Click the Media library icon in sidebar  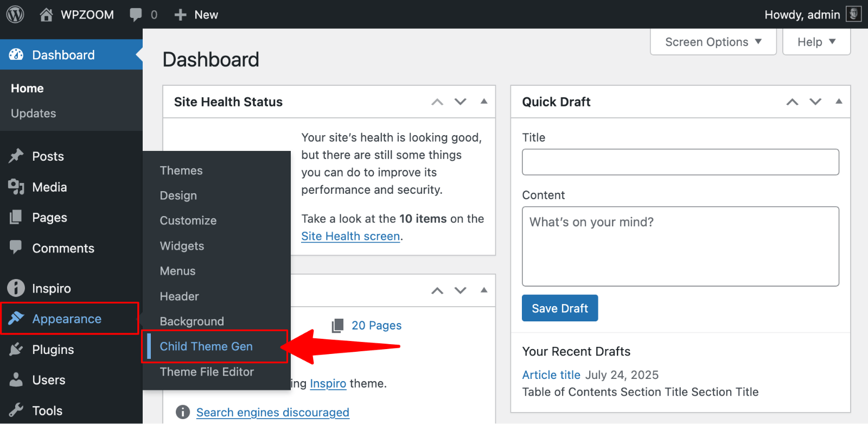click(16, 187)
